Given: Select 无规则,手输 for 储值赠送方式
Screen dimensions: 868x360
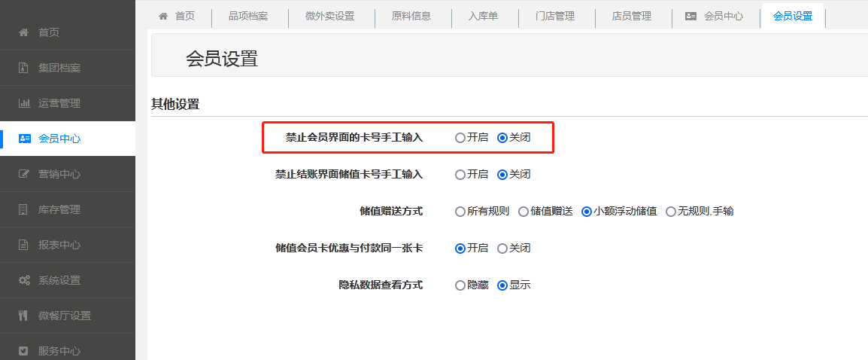Looking at the screenshot, I should pyautogui.click(x=671, y=212).
